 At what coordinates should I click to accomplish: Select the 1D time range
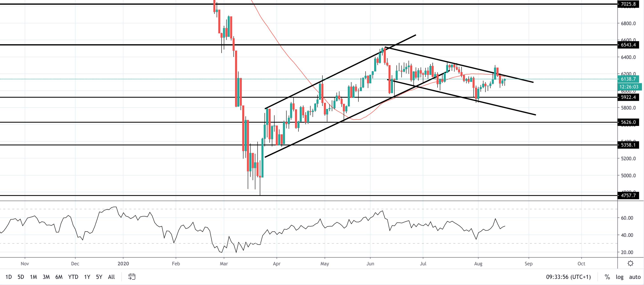[x=8, y=277]
